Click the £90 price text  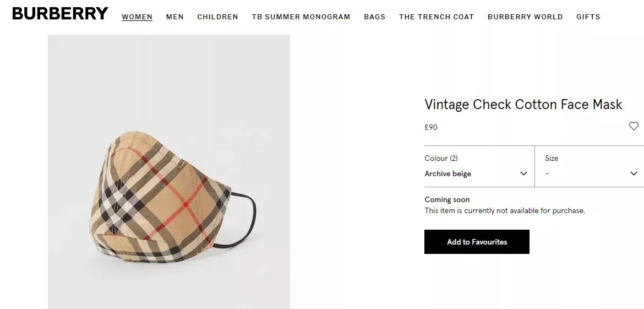click(431, 127)
